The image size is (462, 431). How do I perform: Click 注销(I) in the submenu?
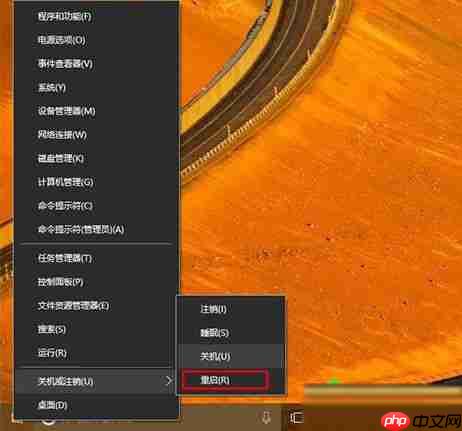[x=231, y=309]
